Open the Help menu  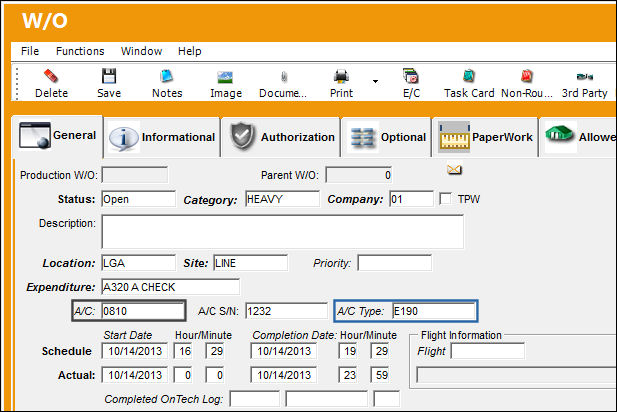click(189, 51)
